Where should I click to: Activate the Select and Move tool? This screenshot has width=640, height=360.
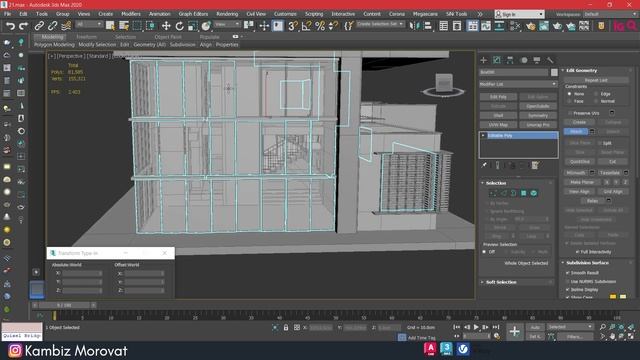coord(166,26)
